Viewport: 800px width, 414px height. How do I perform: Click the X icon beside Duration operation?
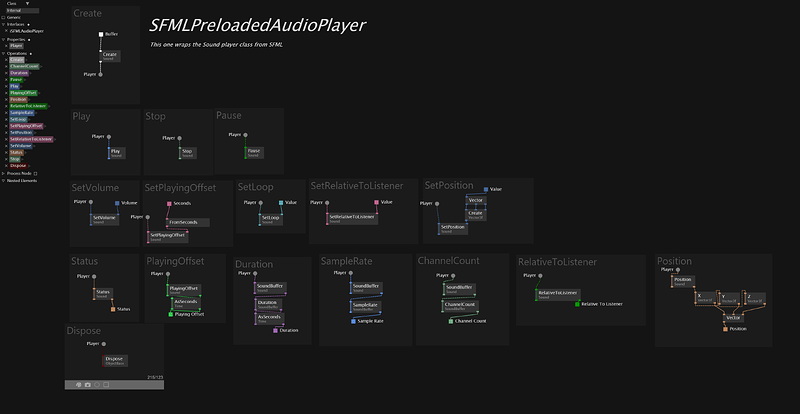pyautogui.click(x=7, y=73)
